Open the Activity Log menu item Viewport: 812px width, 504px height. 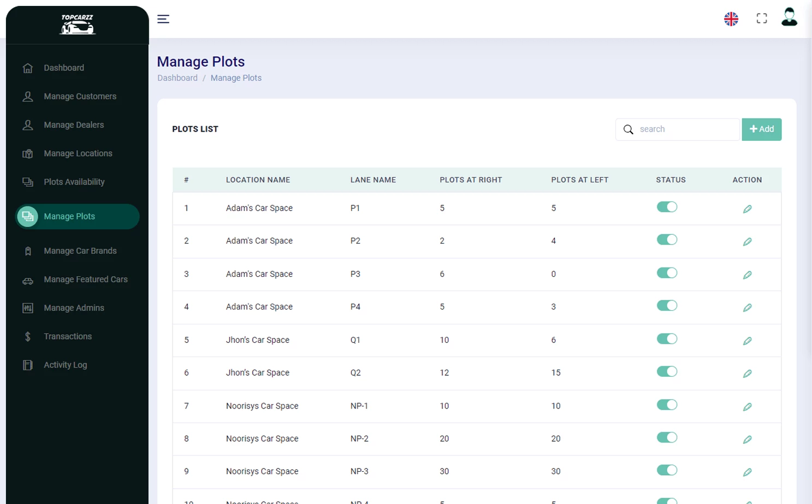[x=65, y=365]
